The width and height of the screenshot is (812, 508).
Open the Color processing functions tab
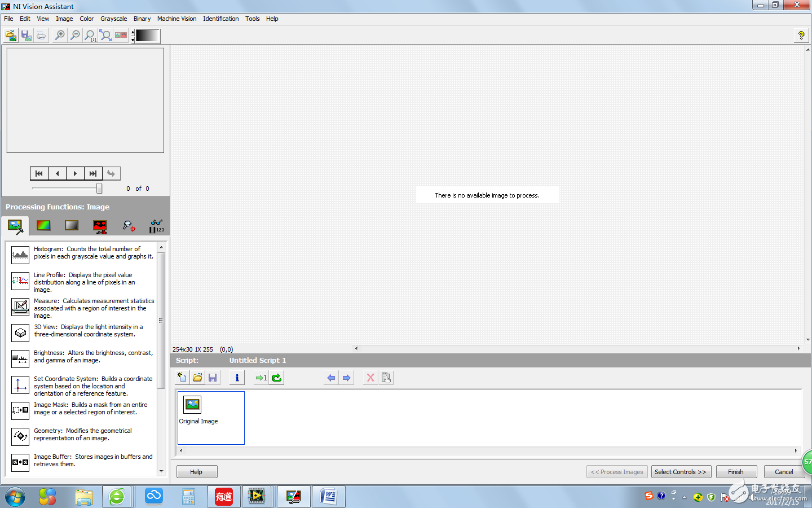click(x=43, y=226)
